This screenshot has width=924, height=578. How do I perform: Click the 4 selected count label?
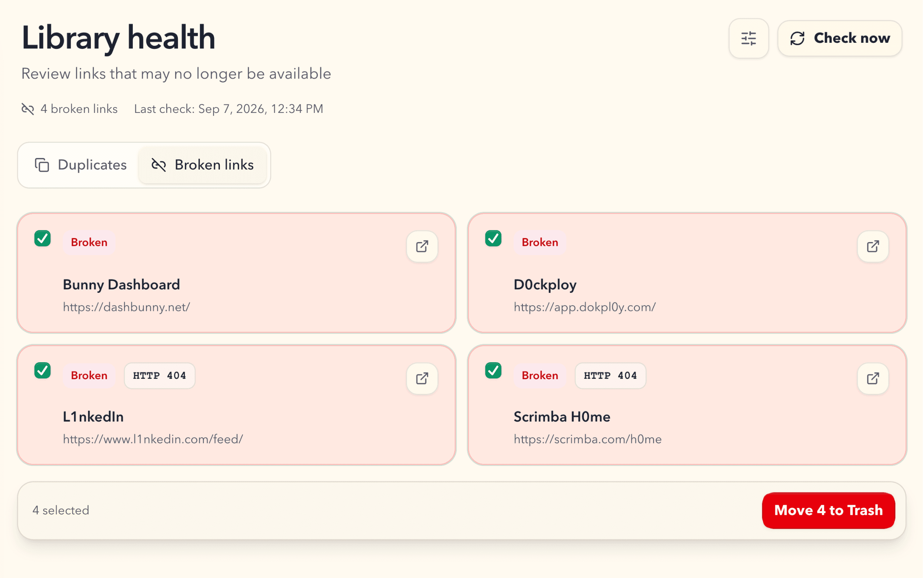pos(61,511)
